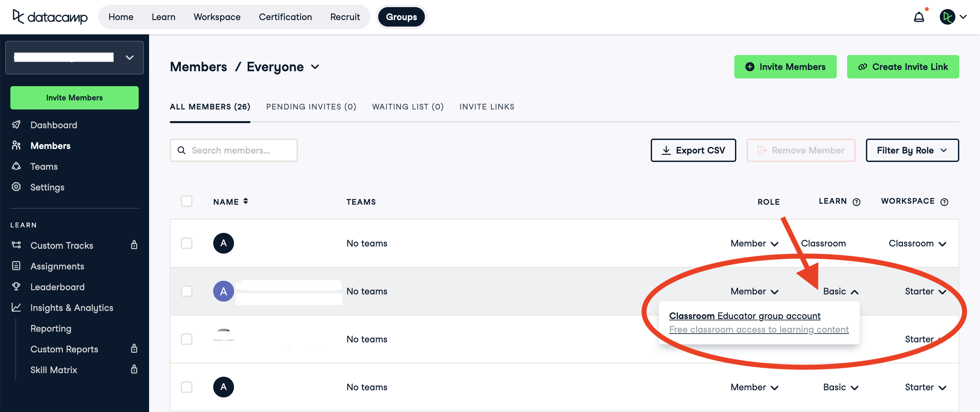Check the first member row checkbox
The width and height of the screenshot is (980, 412).
point(186,243)
